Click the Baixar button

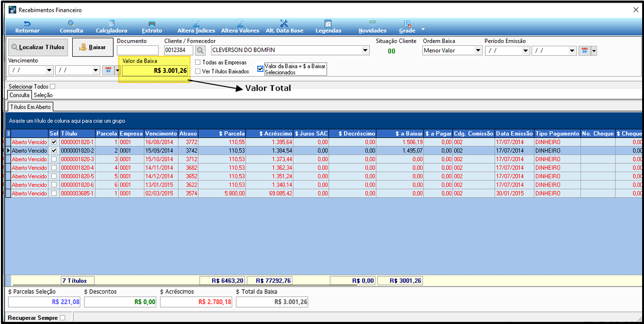click(93, 47)
